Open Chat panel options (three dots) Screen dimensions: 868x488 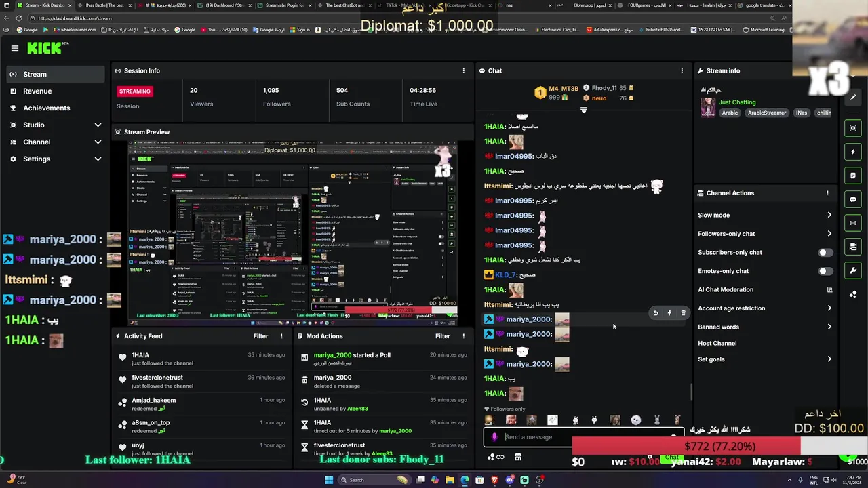[682, 70]
